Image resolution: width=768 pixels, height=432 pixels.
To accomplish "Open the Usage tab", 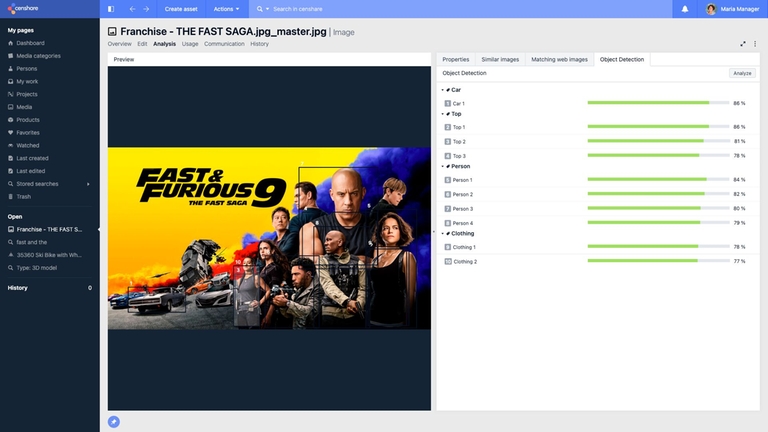I will 190,44.
